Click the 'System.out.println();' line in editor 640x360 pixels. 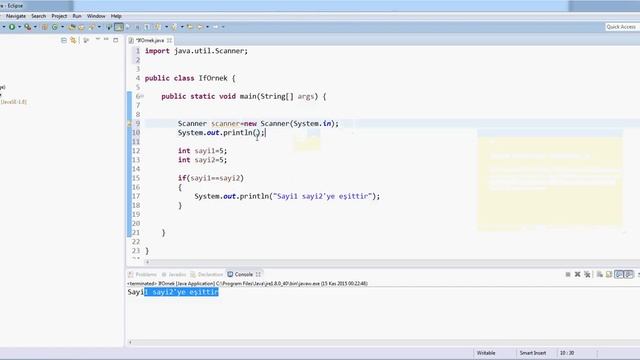[221, 133]
